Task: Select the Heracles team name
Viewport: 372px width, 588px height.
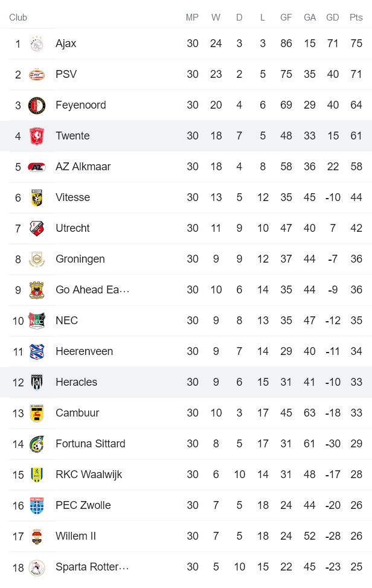Action: tap(76, 382)
